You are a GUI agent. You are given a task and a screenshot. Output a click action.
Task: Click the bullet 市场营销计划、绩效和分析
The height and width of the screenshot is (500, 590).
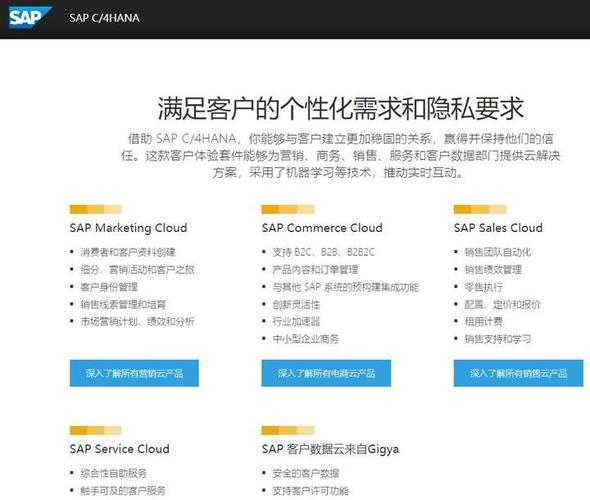coord(137,322)
